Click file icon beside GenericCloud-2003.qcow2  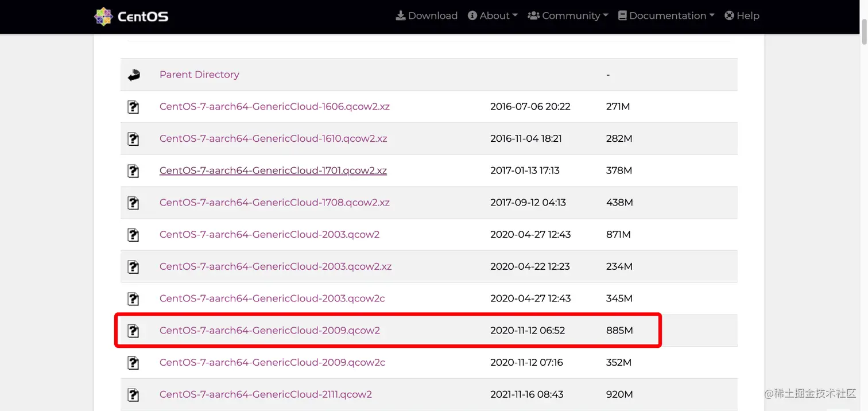point(133,235)
